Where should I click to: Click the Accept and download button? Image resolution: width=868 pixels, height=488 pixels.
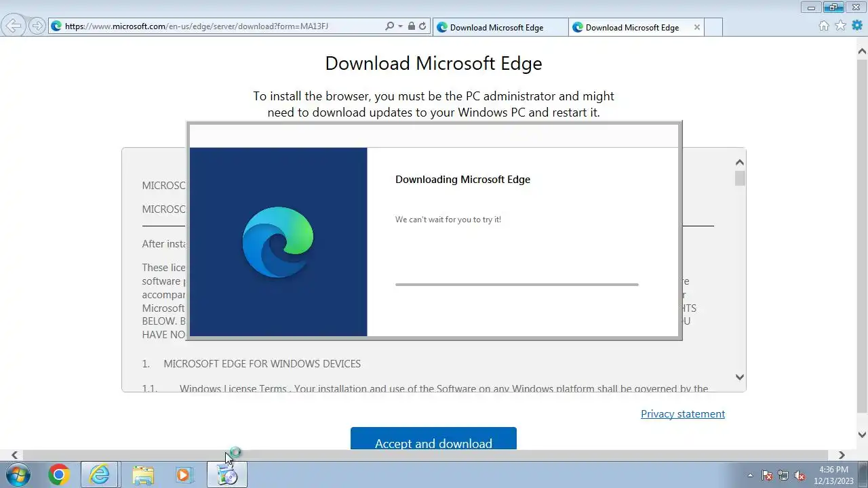(x=433, y=439)
